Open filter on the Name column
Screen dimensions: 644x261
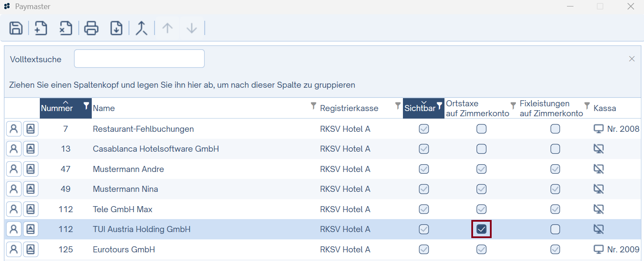point(314,106)
